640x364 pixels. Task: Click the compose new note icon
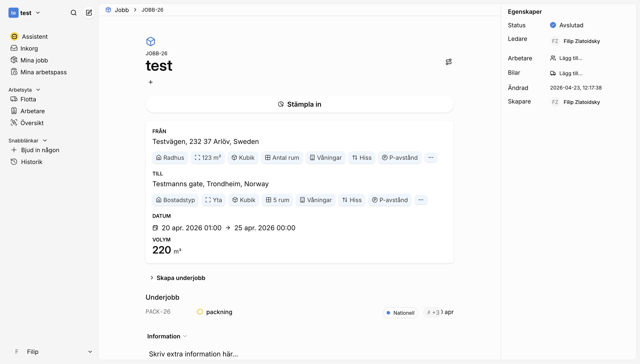coord(89,13)
